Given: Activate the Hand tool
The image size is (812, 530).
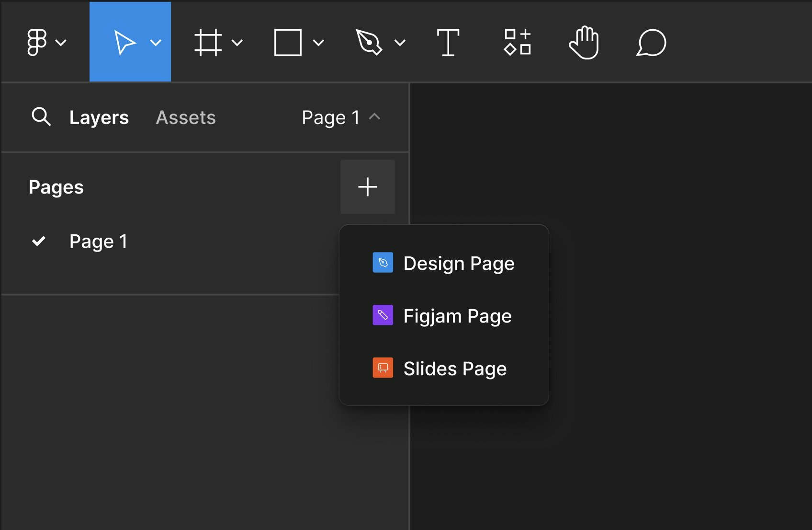Looking at the screenshot, I should coord(584,43).
